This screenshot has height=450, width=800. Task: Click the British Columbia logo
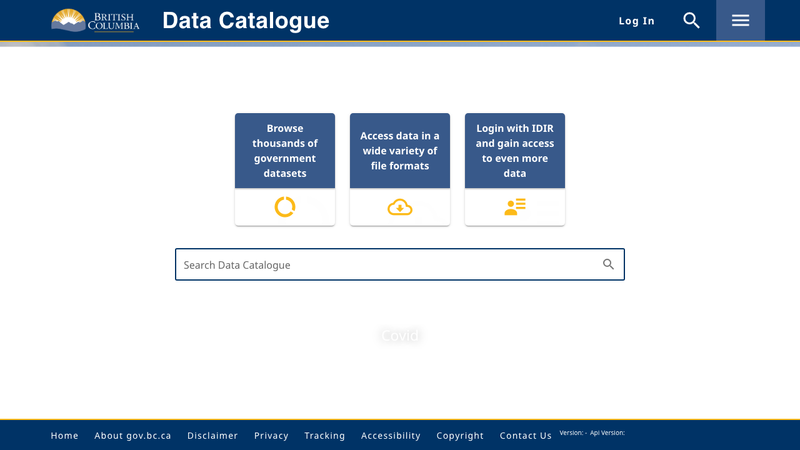pos(95,20)
